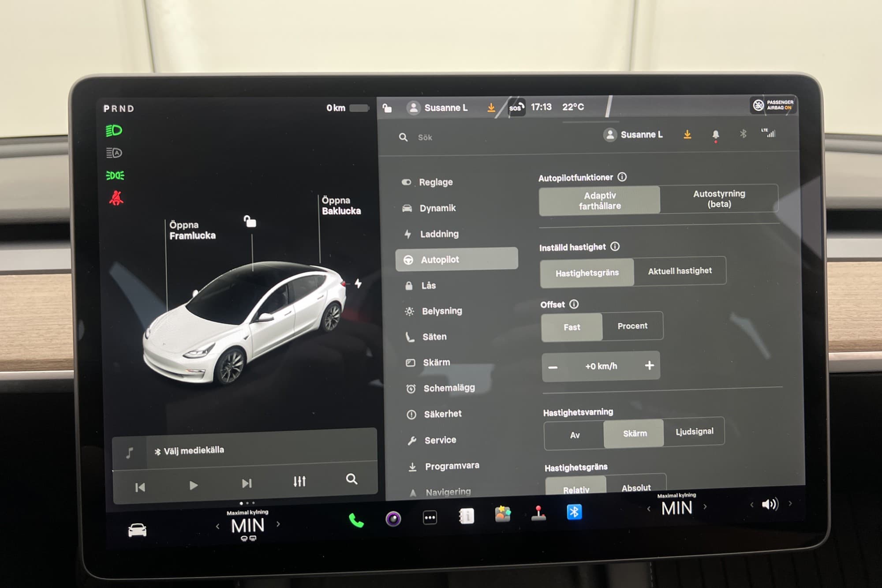Tap the unlock padlock above the car

(x=250, y=221)
